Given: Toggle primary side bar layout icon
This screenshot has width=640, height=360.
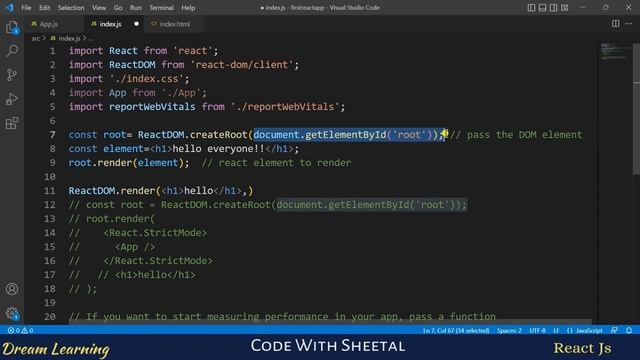Looking at the screenshot, I should 531,7.
